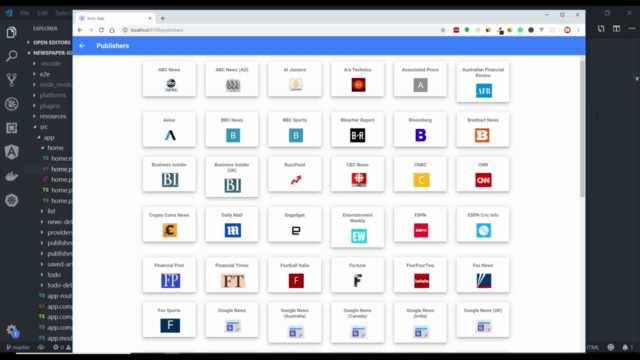Expand the .vscode folder
The image size is (640, 360).
tap(48, 64)
